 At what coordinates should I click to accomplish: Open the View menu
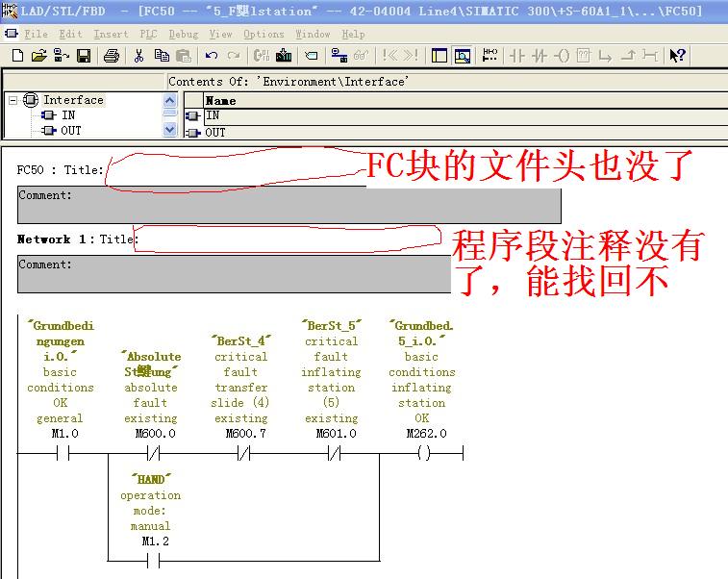[220, 35]
